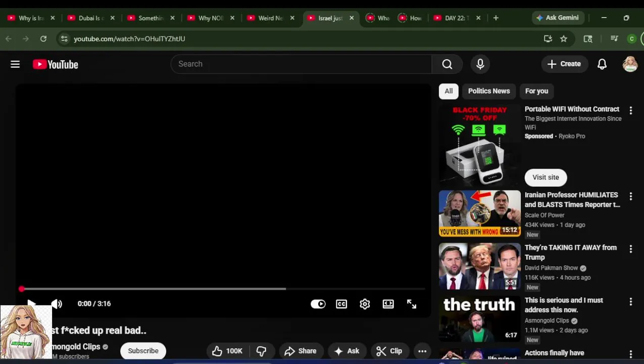
Task: Click the toolbar icon right of bookmark star
Action: 588,38
